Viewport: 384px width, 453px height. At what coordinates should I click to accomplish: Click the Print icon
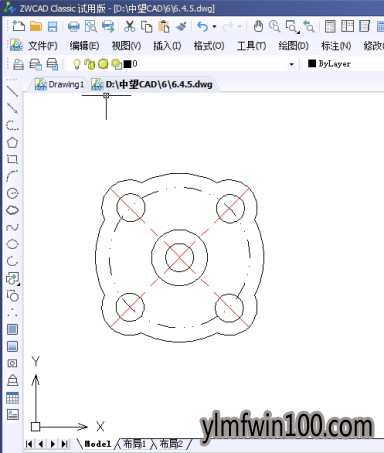click(x=74, y=27)
